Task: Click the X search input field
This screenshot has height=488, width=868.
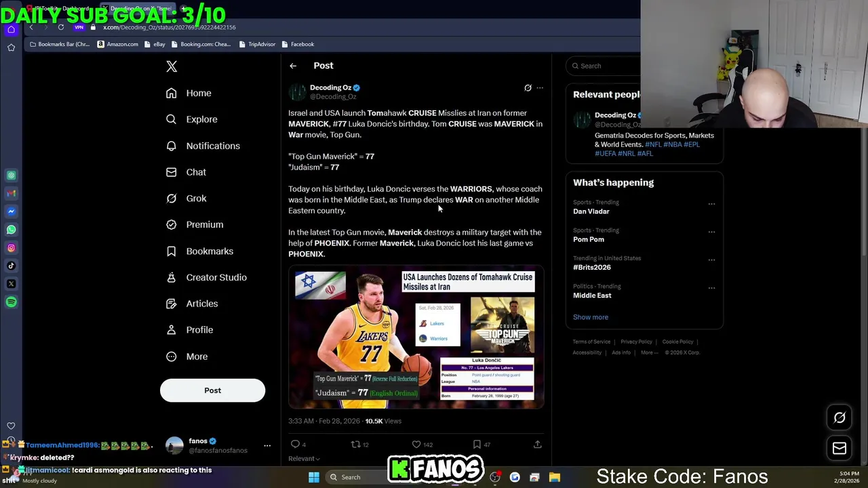Action: click(x=604, y=66)
